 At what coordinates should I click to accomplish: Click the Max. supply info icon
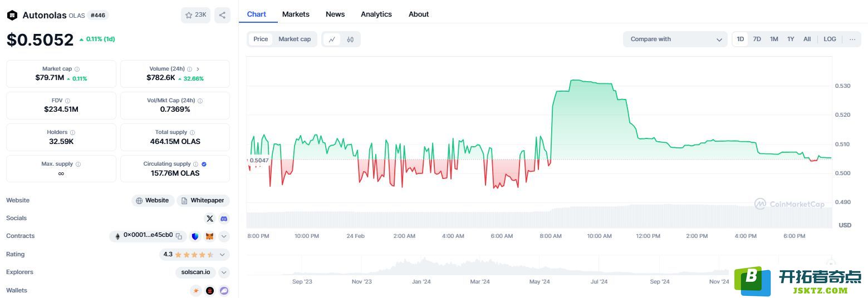(78, 164)
